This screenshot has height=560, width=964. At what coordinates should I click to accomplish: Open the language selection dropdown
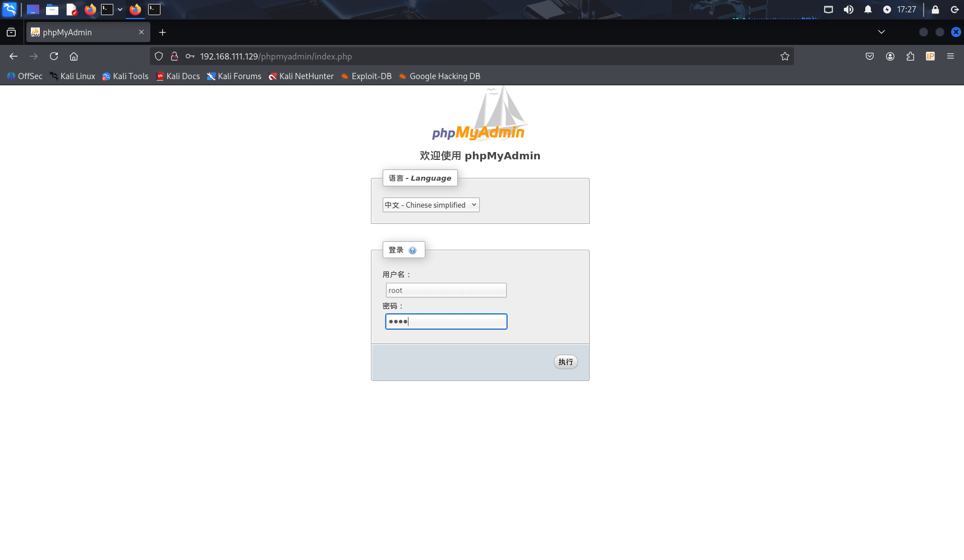(x=431, y=205)
